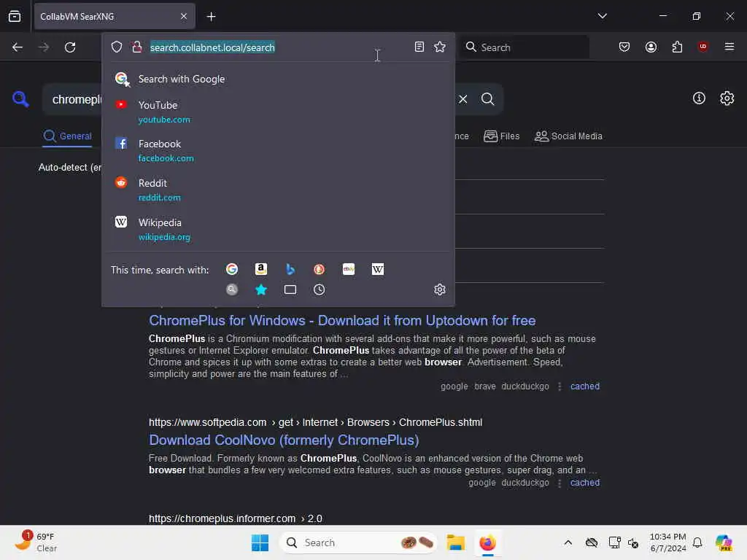Image resolution: width=747 pixels, height=560 pixels.
Task: Choose the Wikipedia suggestion row
Action: pos(278,230)
